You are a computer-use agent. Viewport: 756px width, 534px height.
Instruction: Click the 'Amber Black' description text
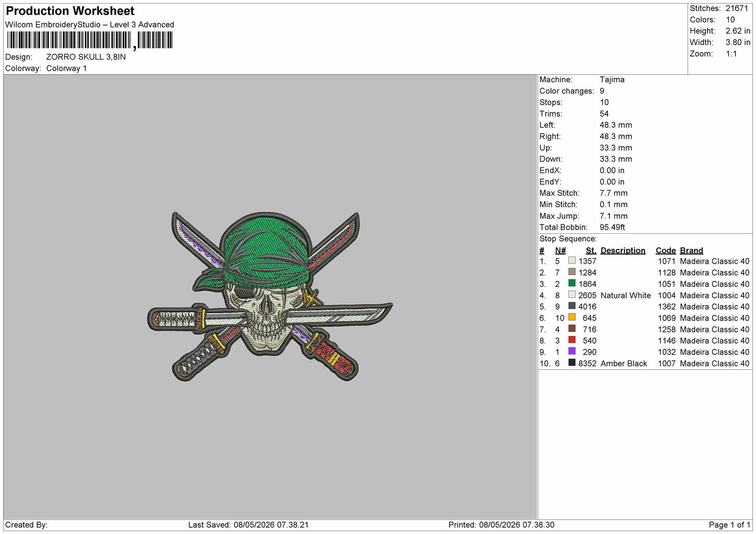[624, 363]
